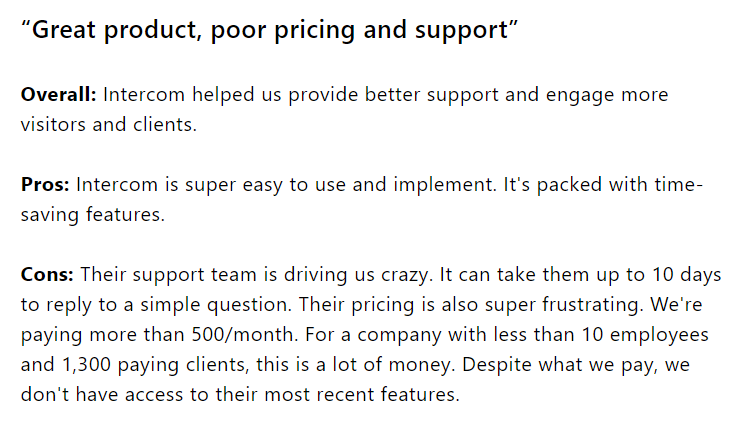Image resolution: width=745 pixels, height=425 pixels.
Task: Click the bold "Pros:" label
Action: pos(45,186)
